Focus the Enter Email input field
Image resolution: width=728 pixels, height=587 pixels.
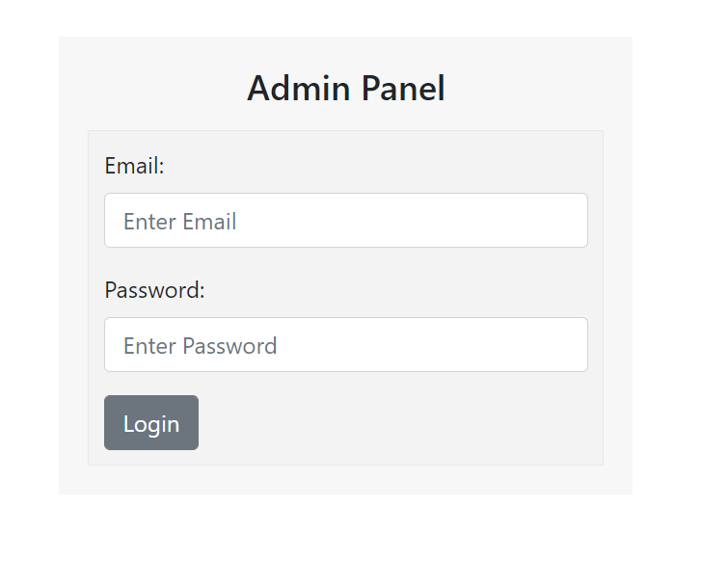pos(345,221)
